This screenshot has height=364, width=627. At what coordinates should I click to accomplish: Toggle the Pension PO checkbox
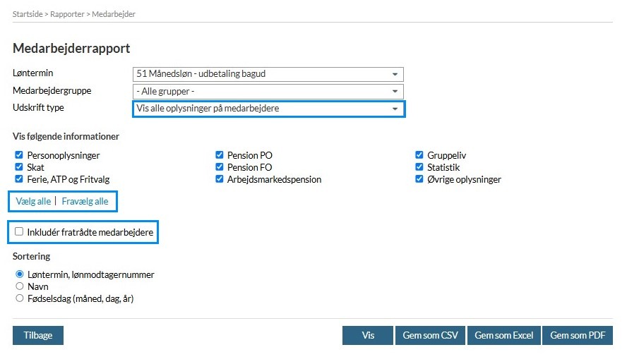[220, 155]
